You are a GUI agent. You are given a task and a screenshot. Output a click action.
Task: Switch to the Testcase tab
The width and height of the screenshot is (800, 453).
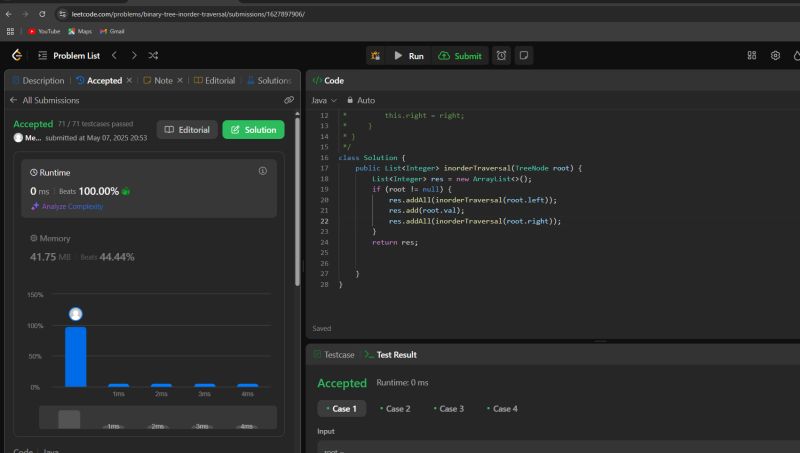334,355
